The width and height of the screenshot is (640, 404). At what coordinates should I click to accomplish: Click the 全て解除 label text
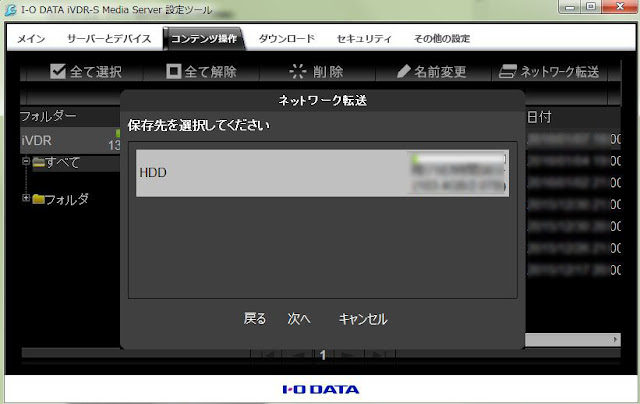211,72
